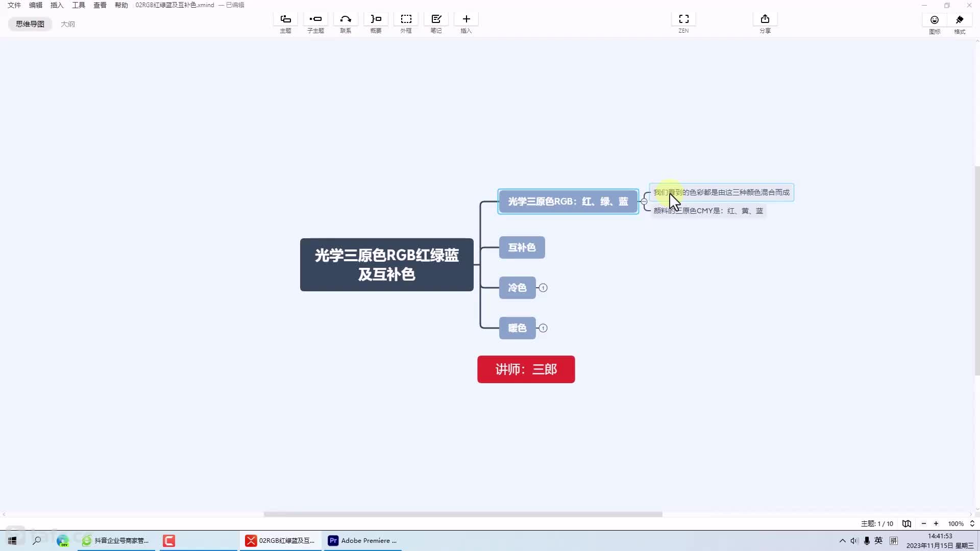Open the 文件 menu

(14, 5)
